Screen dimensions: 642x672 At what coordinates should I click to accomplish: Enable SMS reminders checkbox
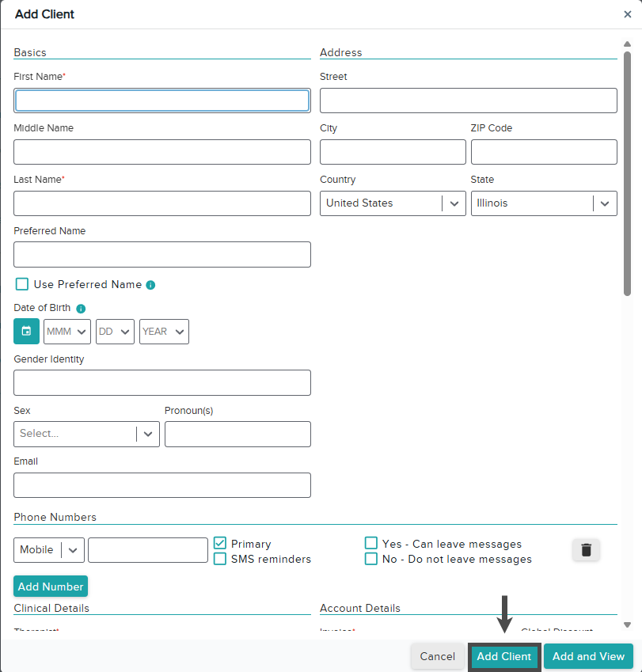click(x=220, y=559)
